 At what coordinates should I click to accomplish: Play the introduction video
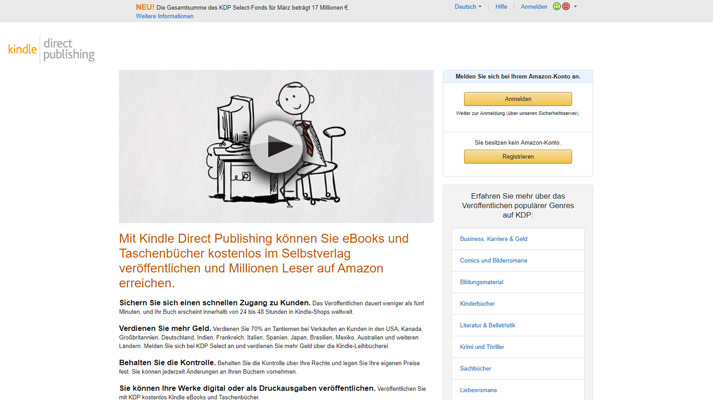click(276, 147)
